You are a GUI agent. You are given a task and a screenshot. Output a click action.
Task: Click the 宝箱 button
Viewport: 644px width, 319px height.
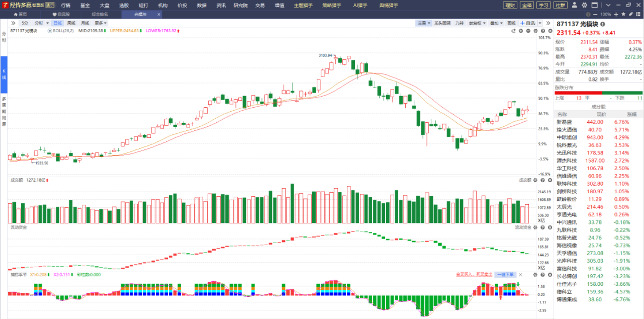[x=526, y=5]
